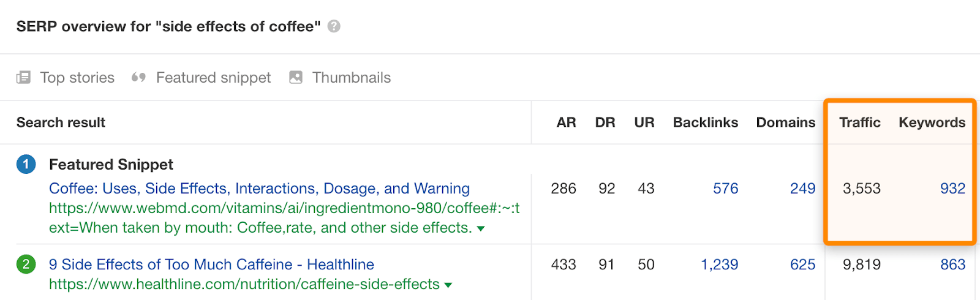The height and width of the screenshot is (300, 980).
Task: Open Healthline's 863 keywords report
Action: click(x=952, y=264)
